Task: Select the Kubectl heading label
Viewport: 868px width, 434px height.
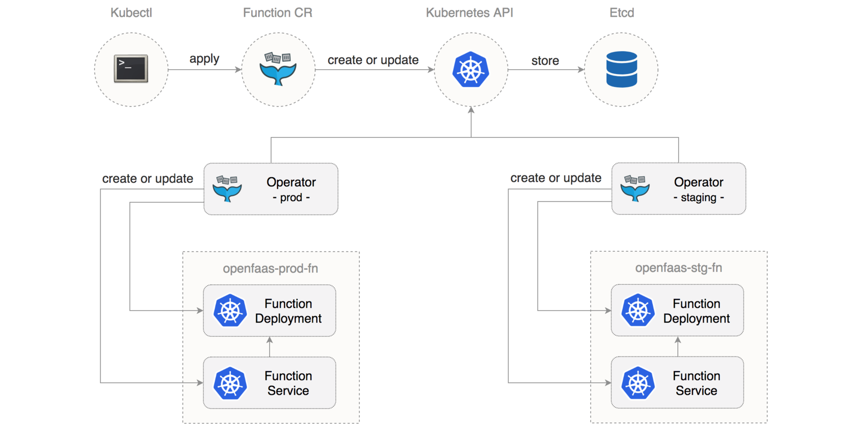Action: pyautogui.click(x=131, y=13)
